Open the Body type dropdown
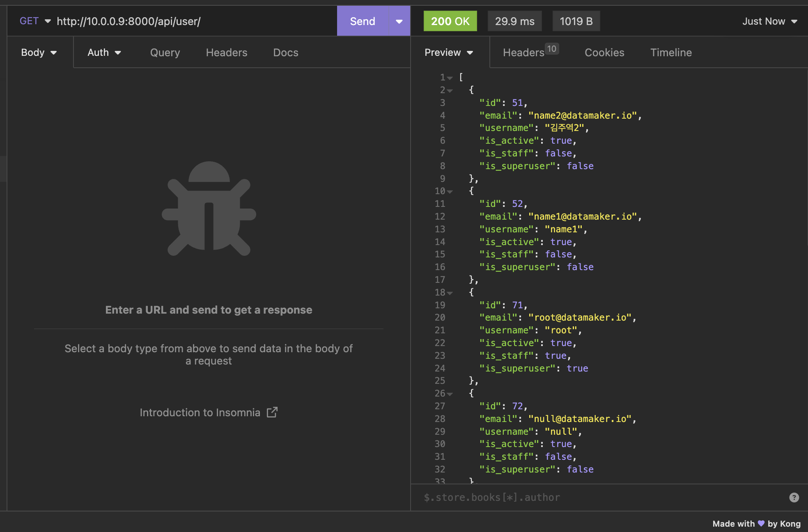The height and width of the screenshot is (532, 808). pyautogui.click(x=39, y=53)
